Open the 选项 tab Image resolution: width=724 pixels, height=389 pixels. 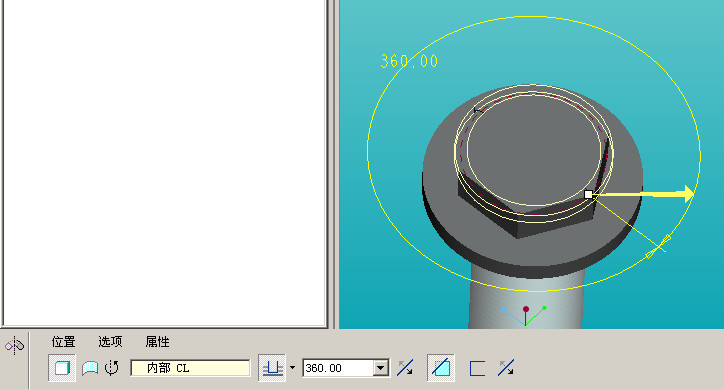(x=110, y=342)
